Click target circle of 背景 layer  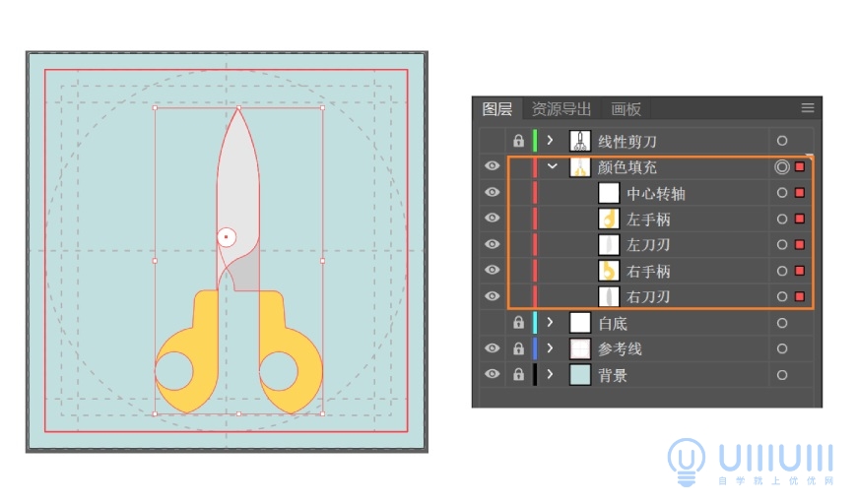coord(781,375)
